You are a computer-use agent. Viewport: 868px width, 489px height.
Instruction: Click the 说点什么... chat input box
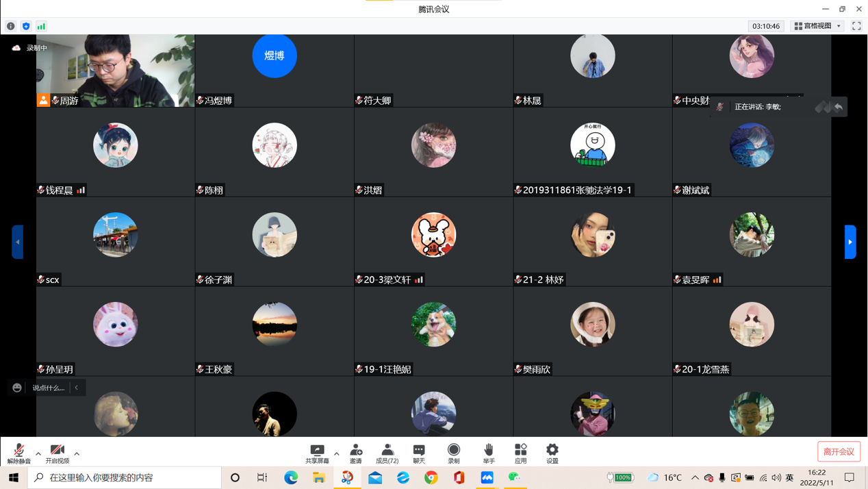(x=49, y=388)
